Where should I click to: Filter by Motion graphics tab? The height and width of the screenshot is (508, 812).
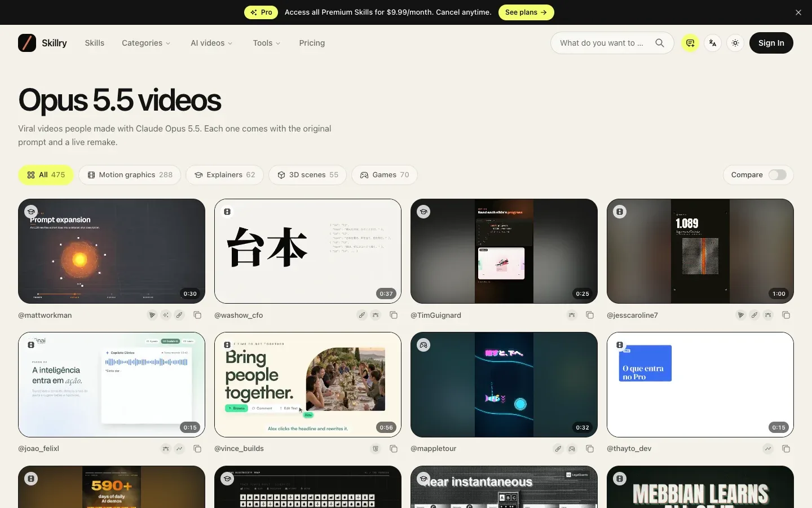click(x=130, y=175)
